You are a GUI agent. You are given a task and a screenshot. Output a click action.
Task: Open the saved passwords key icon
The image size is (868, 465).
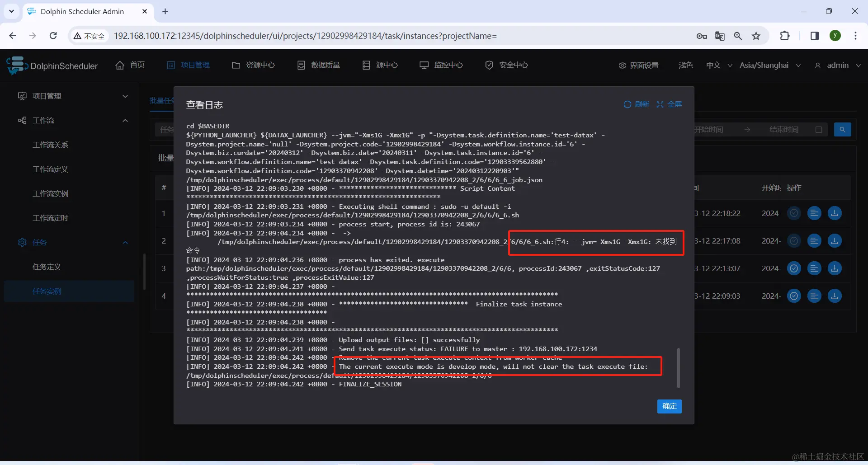pos(702,36)
